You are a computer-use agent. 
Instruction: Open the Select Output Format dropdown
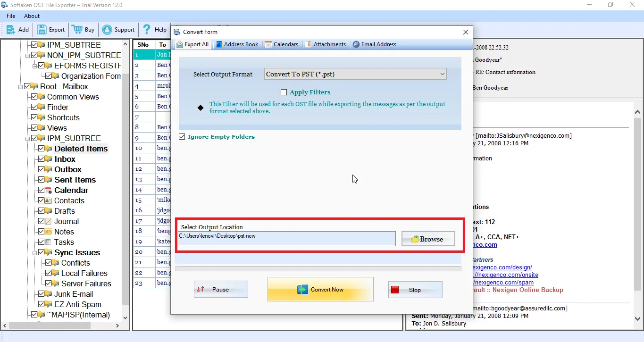[x=355, y=74]
